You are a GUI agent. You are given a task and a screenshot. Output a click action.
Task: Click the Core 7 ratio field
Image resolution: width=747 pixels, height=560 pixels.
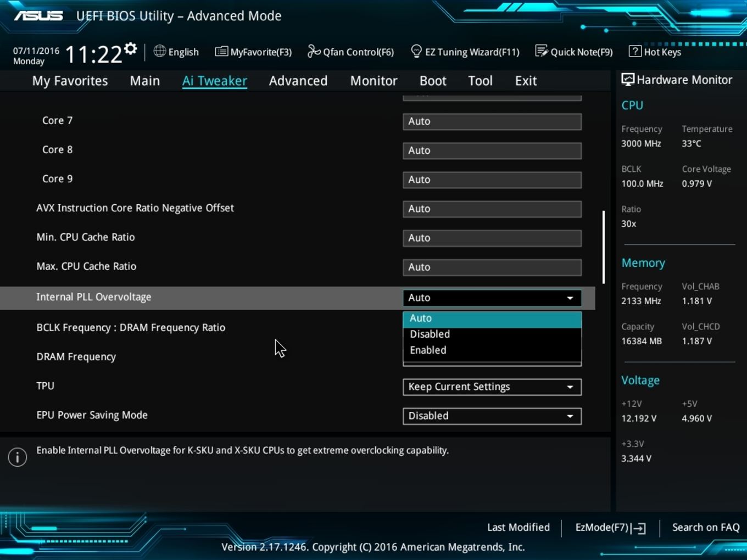(492, 121)
